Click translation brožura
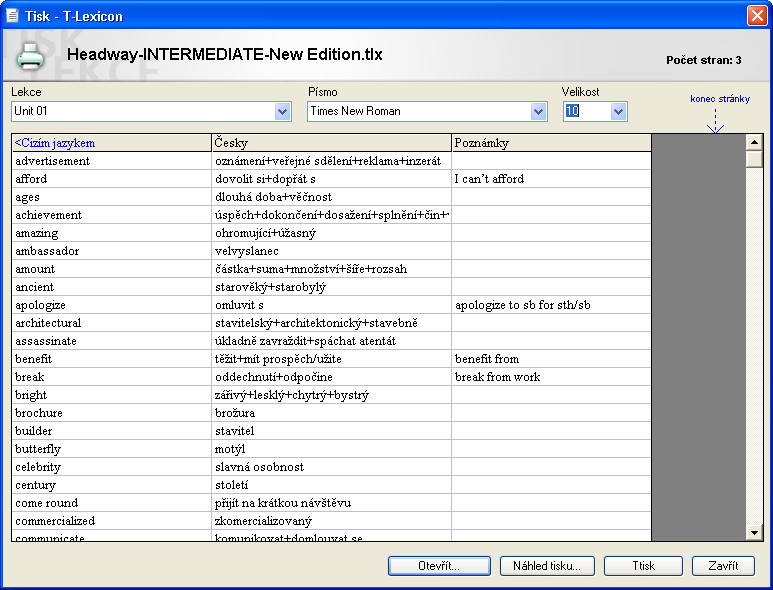 235,413
